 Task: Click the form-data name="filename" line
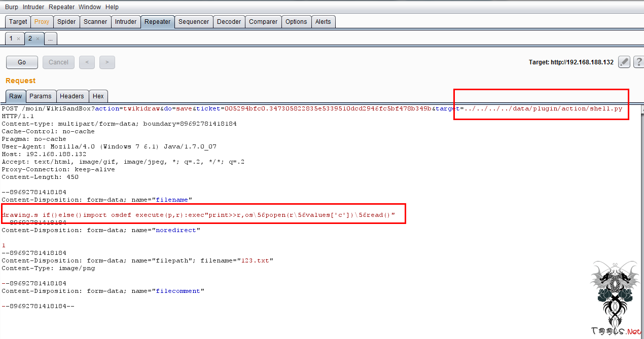click(97, 200)
